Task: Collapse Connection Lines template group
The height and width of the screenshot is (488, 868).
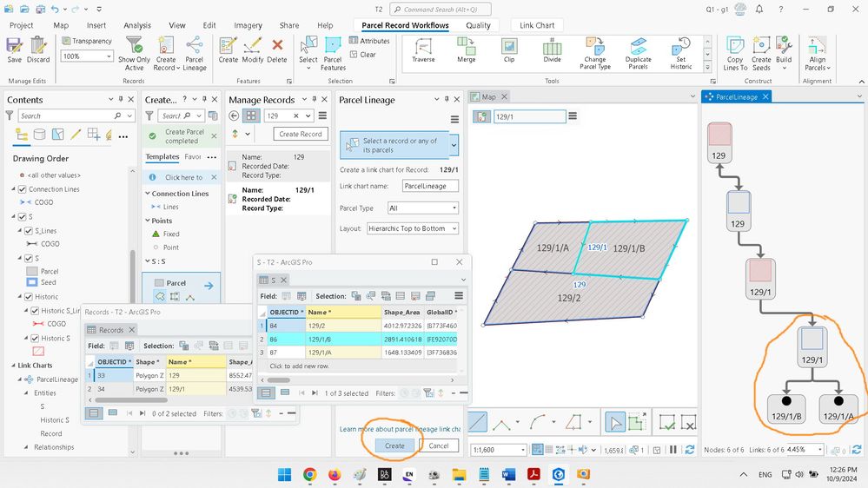Action: [x=148, y=194]
